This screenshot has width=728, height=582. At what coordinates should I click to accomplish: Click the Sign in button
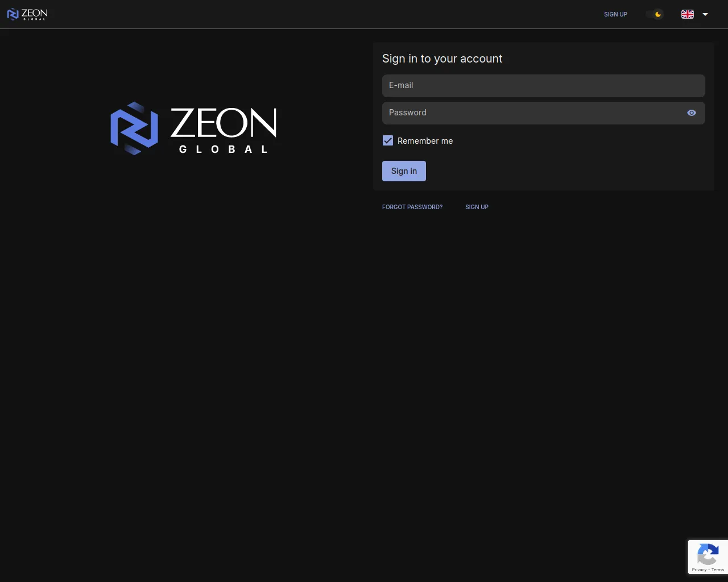click(404, 171)
